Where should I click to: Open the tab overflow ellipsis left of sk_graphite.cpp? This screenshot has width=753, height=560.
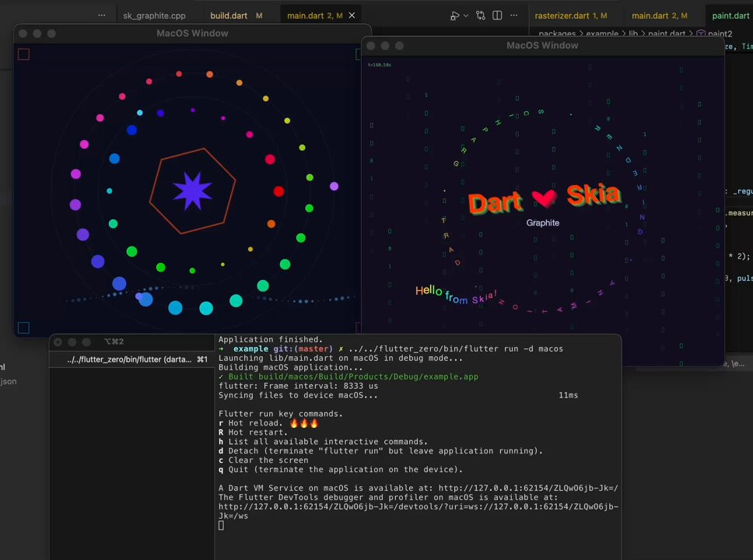tap(102, 16)
